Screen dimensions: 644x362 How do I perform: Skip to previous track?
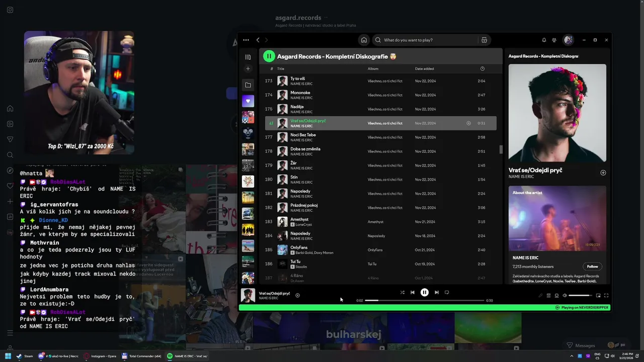click(x=413, y=292)
